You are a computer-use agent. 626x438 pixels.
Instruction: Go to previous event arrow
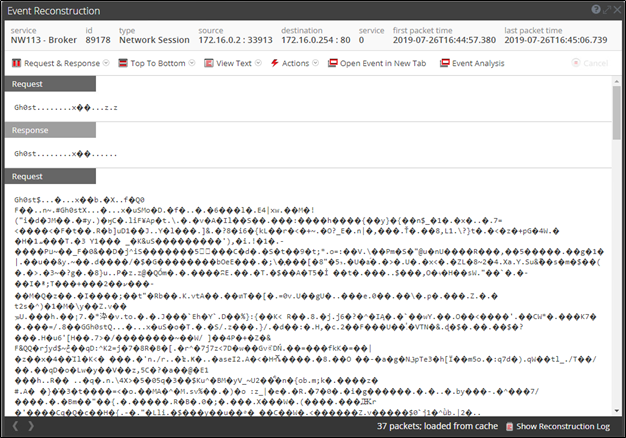(15, 426)
